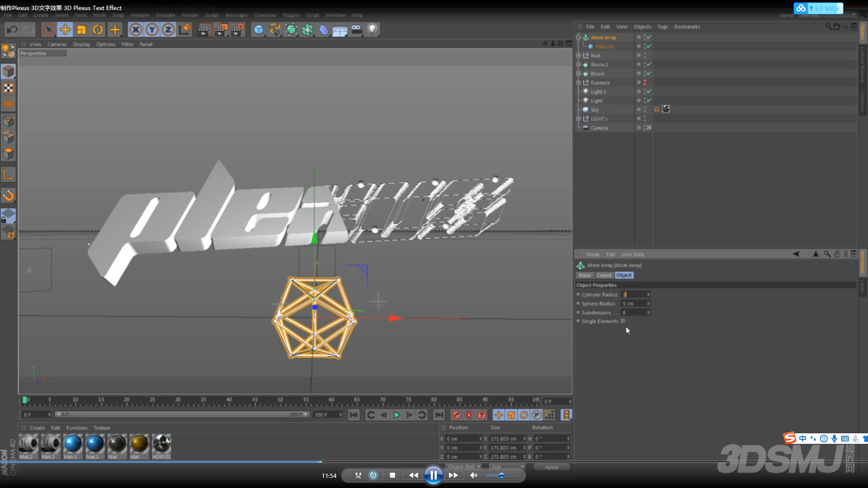This screenshot has width=868, height=488.
Task: Expand the Boole.1 tree node
Action: (x=579, y=64)
